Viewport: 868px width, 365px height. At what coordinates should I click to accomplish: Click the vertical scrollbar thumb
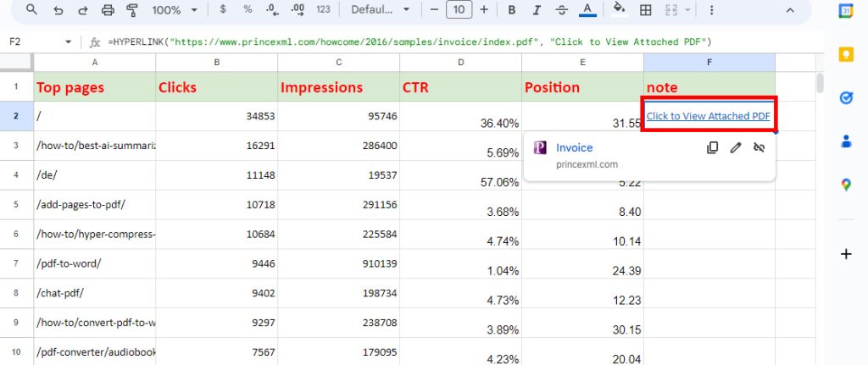(820, 83)
